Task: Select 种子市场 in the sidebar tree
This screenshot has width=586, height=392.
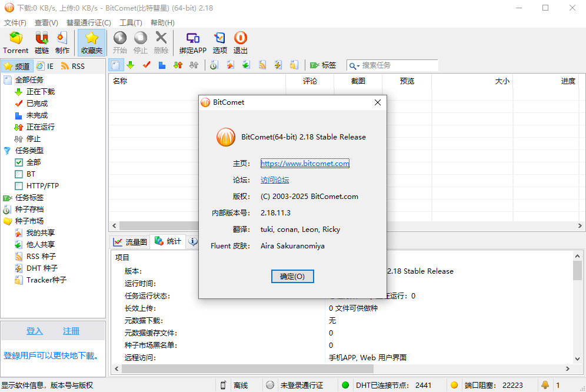Action: click(29, 221)
